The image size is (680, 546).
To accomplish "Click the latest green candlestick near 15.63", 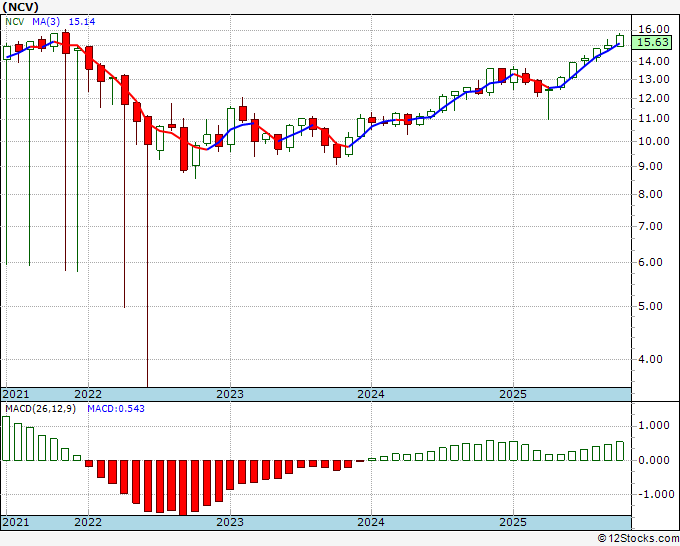I will click(620, 40).
